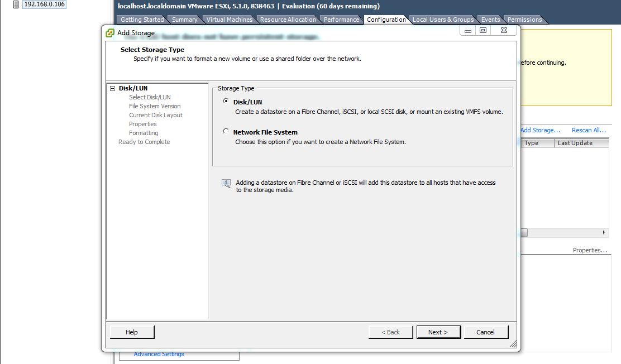The image size is (621, 364).
Task: Click the Add Storage dialog title icon
Action: click(110, 33)
